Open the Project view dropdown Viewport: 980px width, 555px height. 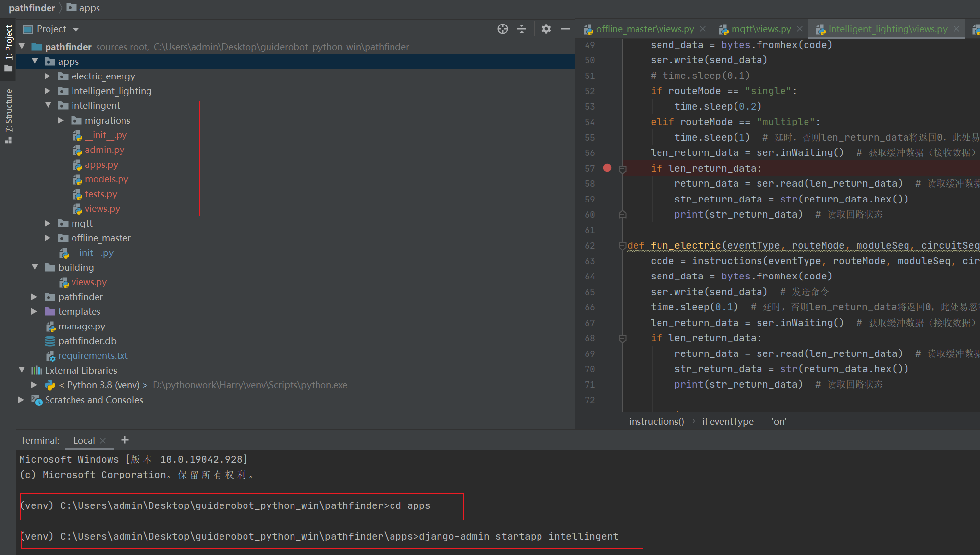click(x=75, y=29)
